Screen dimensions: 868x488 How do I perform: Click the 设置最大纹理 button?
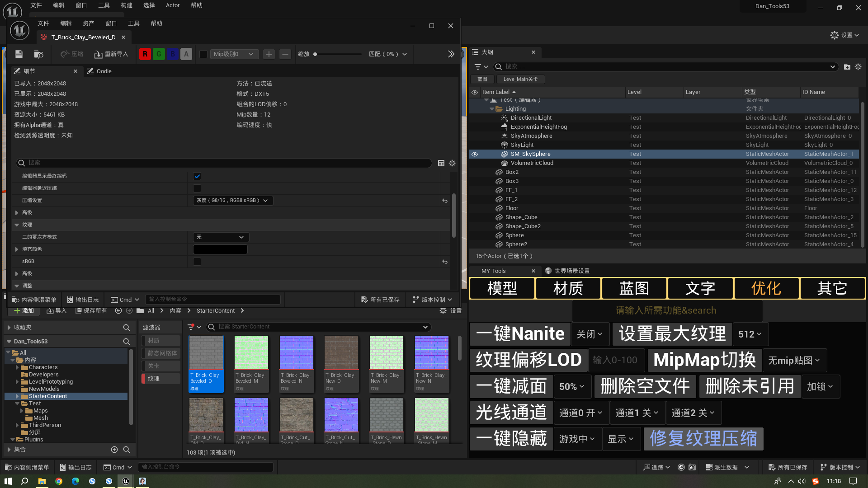[x=672, y=334]
